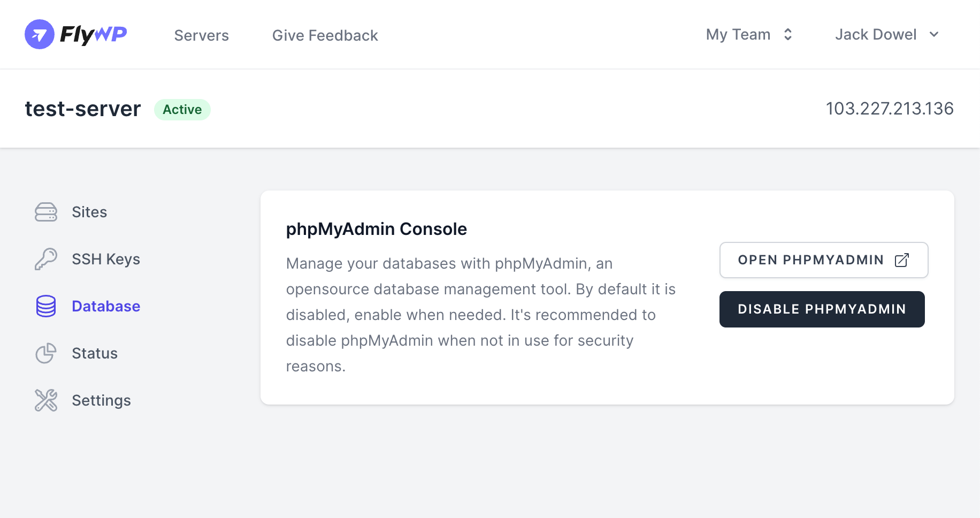
Task: Toggle the server's Active status badge
Action: coord(182,109)
